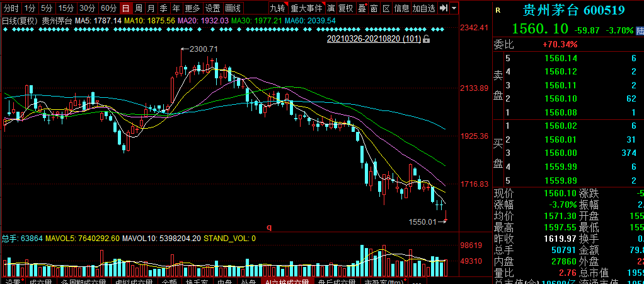This screenshot has width=644, height=284.
Task: Expand the 更多 periods menu
Action: pos(193,8)
